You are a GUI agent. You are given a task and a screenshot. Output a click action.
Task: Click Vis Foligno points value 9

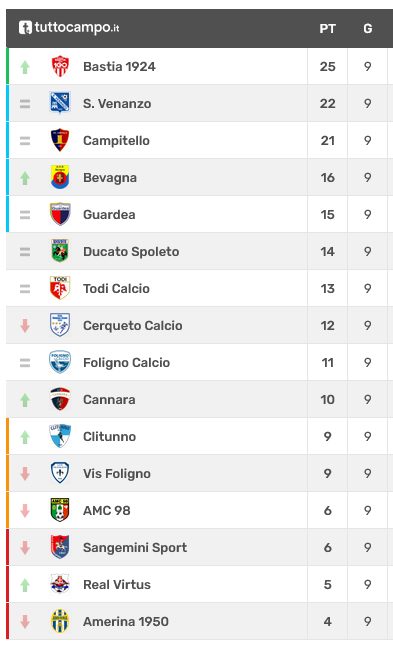click(328, 473)
